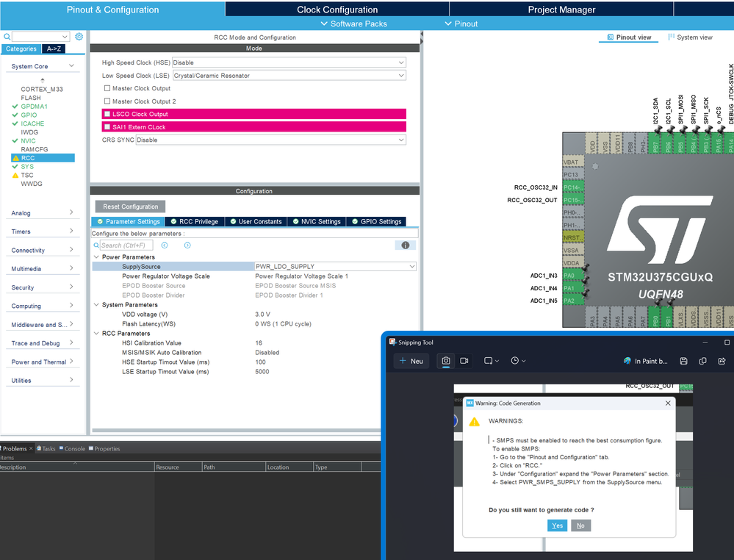Click the VBAT pin on the chip
Screen dimensions: 734x560
[573, 162]
